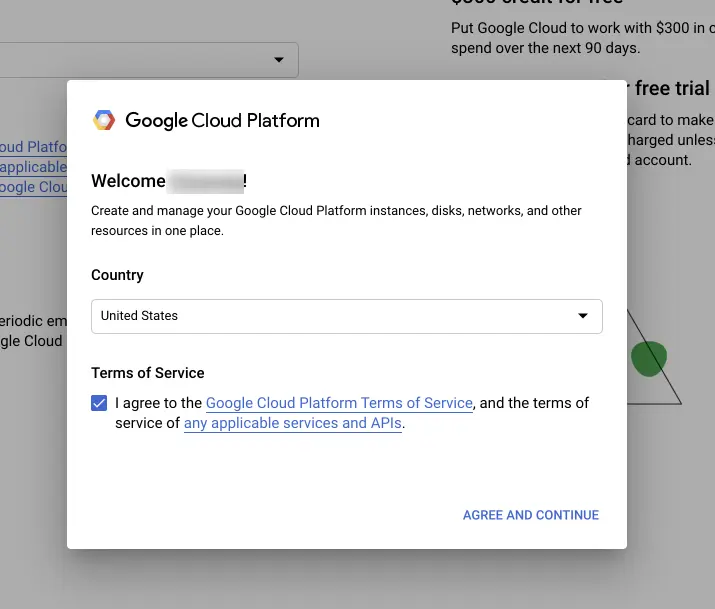Click the Welcome greeting text
This screenshot has width=715, height=609.
pos(169,181)
